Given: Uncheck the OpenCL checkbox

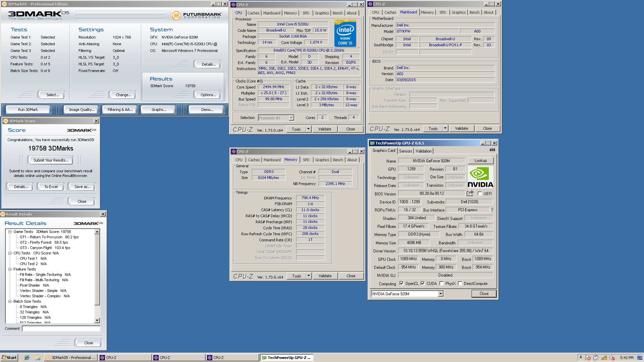Looking at the screenshot, I should coord(401,284).
